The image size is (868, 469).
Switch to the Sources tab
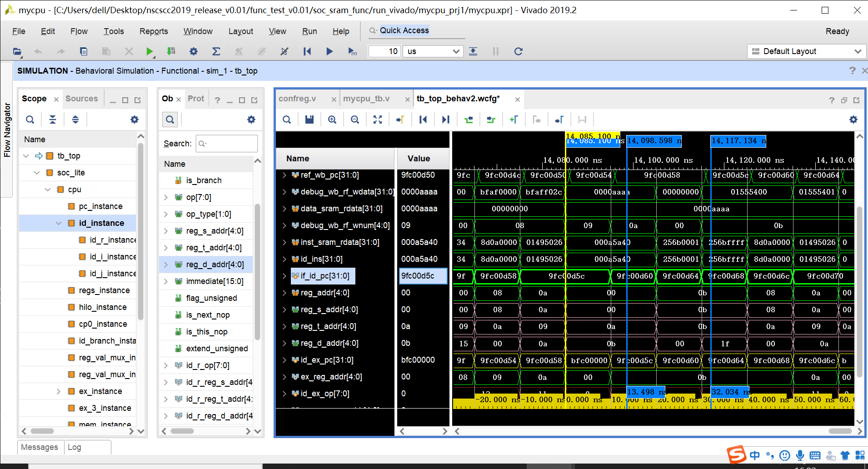click(82, 99)
